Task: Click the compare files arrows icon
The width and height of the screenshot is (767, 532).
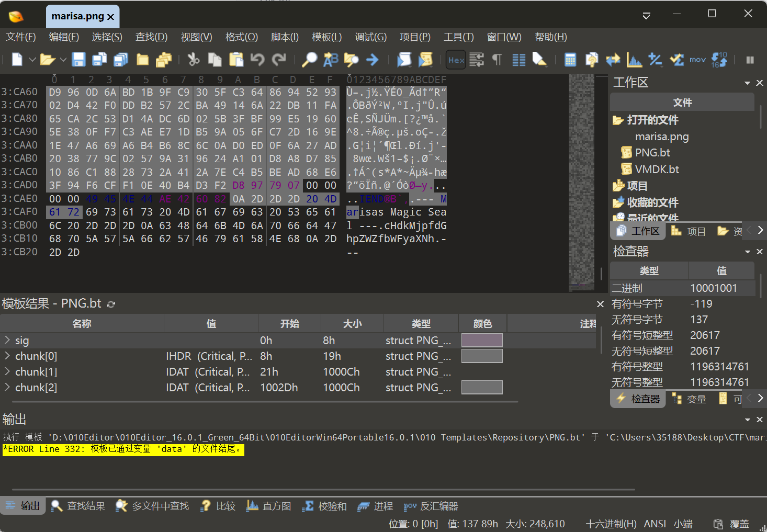Action: 613,60
